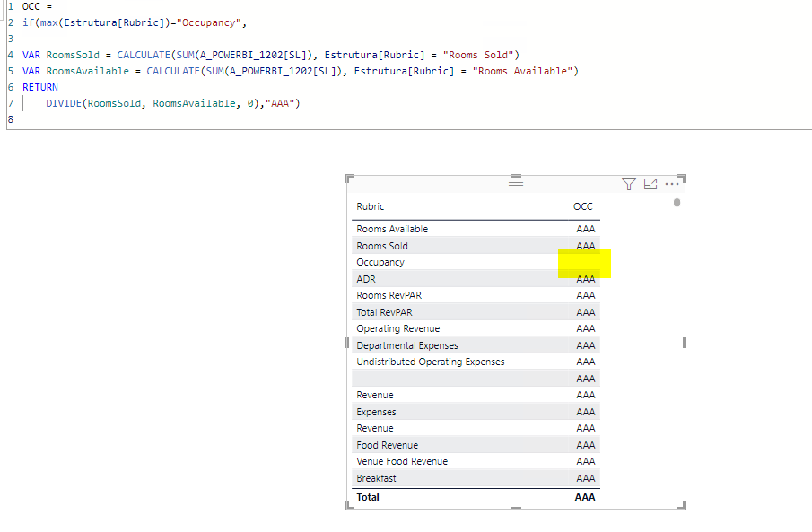
Task: Click the Total row label
Action: pyautogui.click(x=368, y=497)
